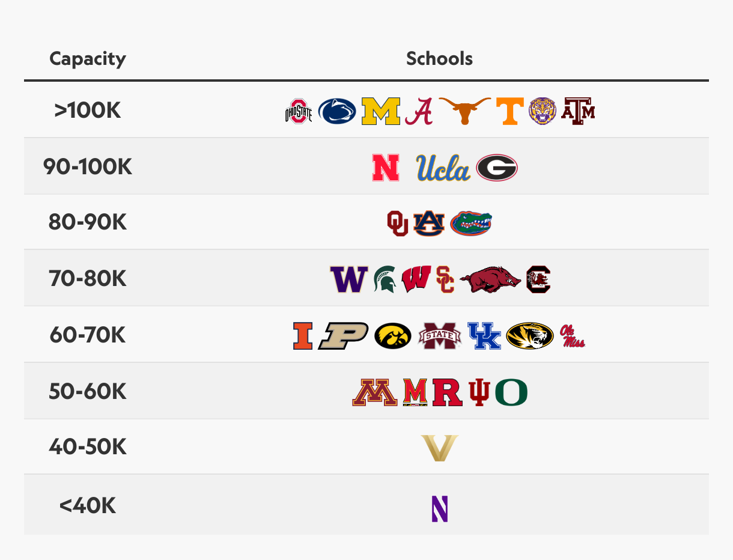Click the Arkansas Razorbacks hog logo

click(490, 279)
